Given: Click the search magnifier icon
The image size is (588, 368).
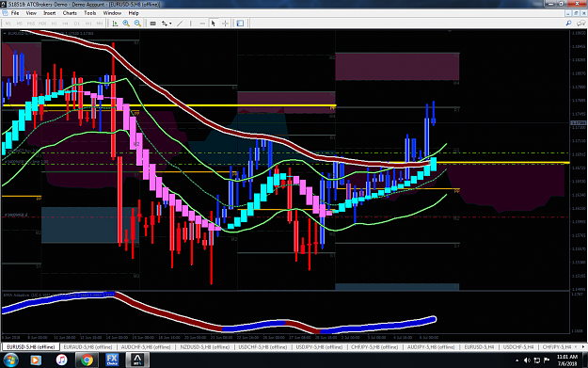Looking at the screenshot, I should pos(568,24).
